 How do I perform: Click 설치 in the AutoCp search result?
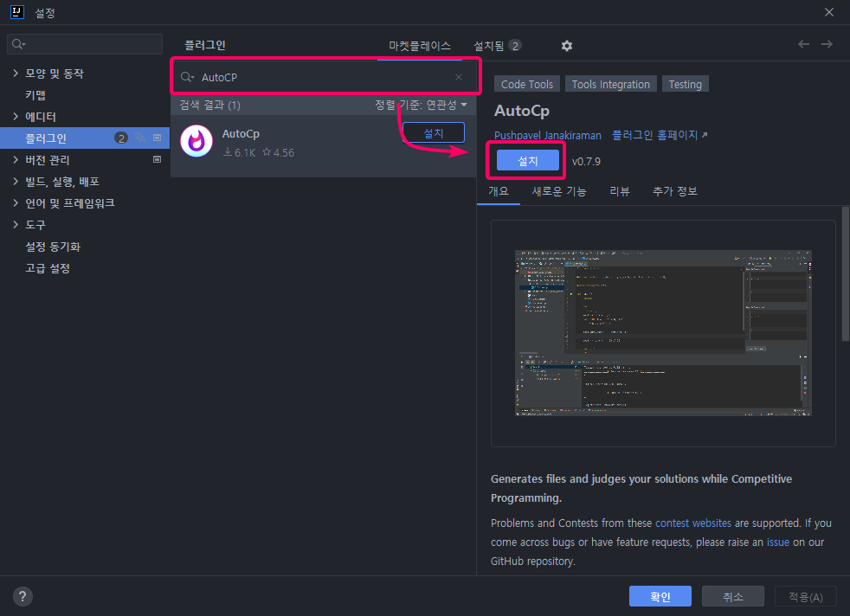[x=434, y=132]
